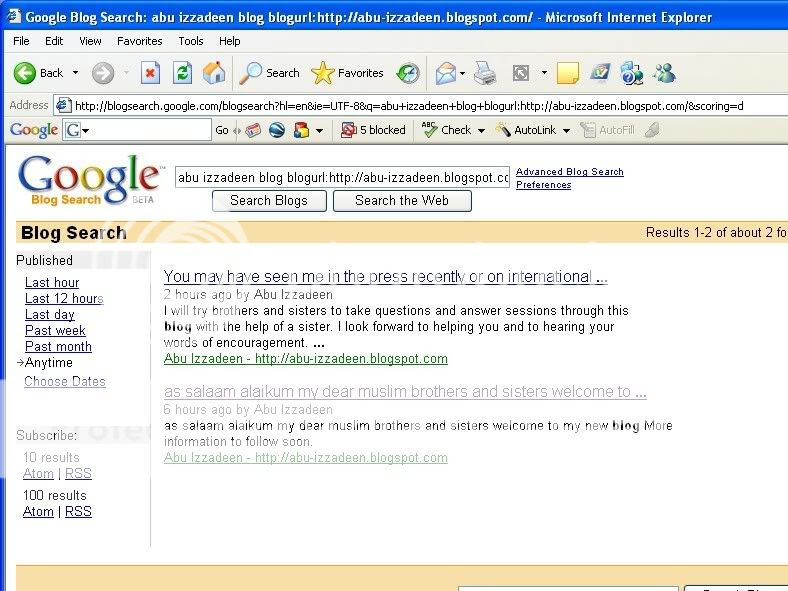Screen dimensions: 788x591
Task: Click the browser Address bar URL
Action: click(x=409, y=106)
